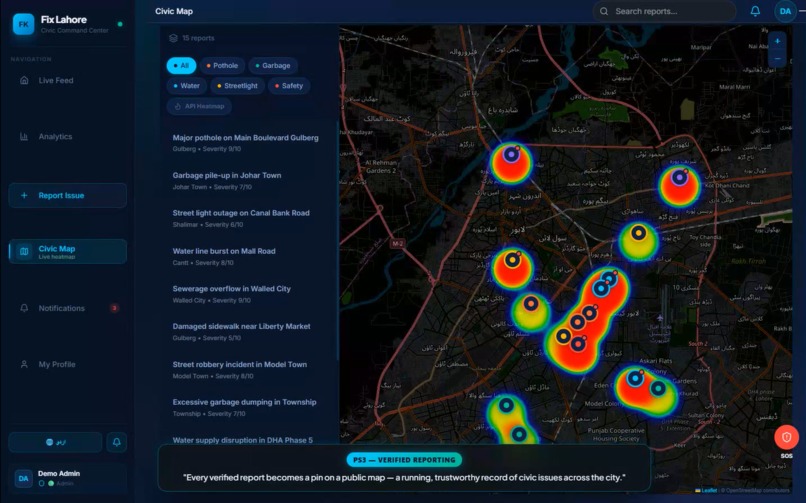Zoom in the map with plus

click(777, 41)
